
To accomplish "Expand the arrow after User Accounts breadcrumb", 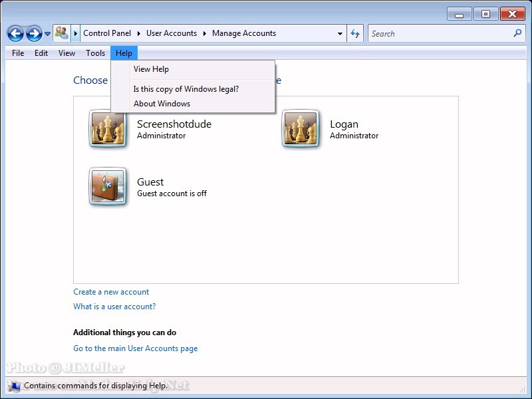I will click(x=205, y=33).
